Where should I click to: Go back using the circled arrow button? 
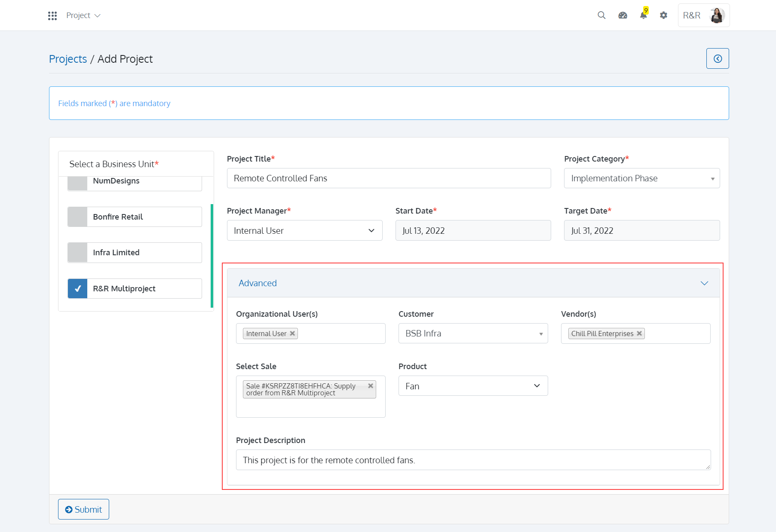[718, 58]
